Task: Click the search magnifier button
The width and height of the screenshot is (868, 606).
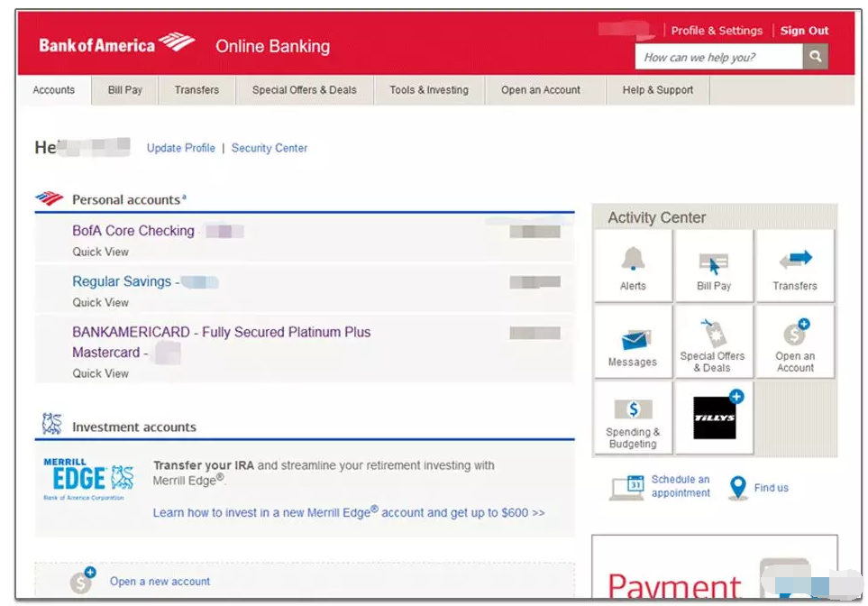Action: coord(815,57)
